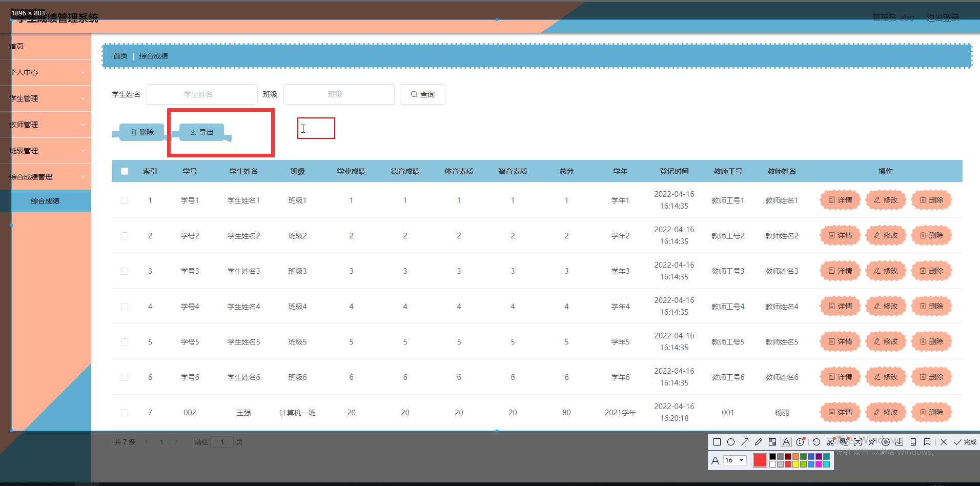This screenshot has height=486, width=980.
Task: Expand 个人中心 using its chevron
Action: [83, 72]
